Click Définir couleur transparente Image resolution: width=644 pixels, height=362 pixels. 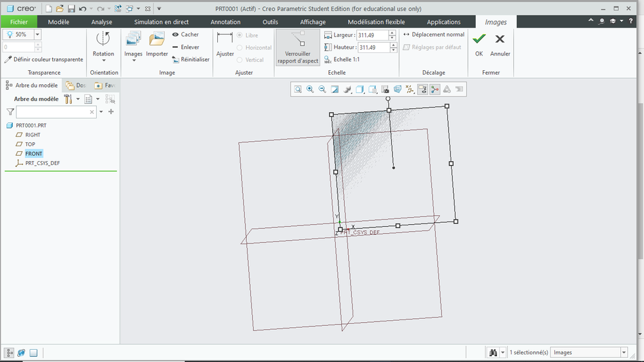point(44,59)
